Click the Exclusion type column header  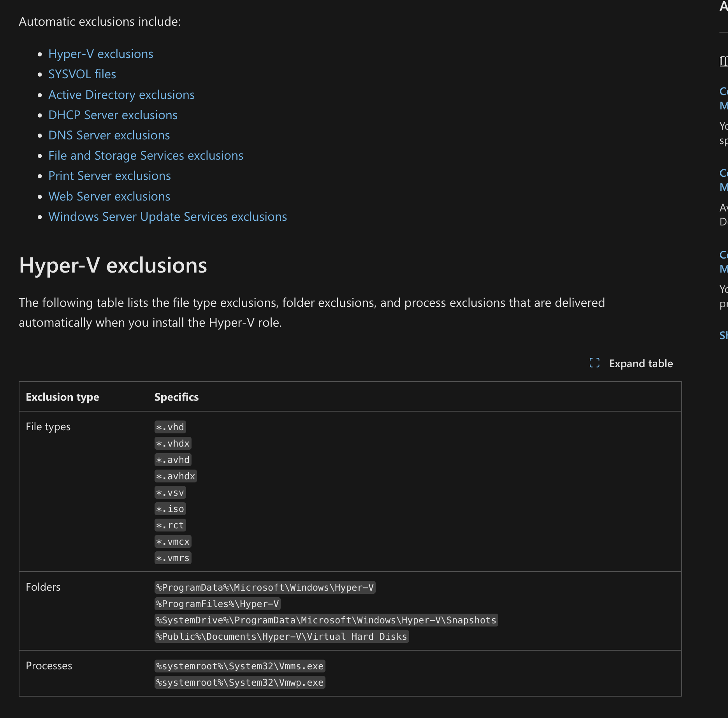pyautogui.click(x=62, y=397)
